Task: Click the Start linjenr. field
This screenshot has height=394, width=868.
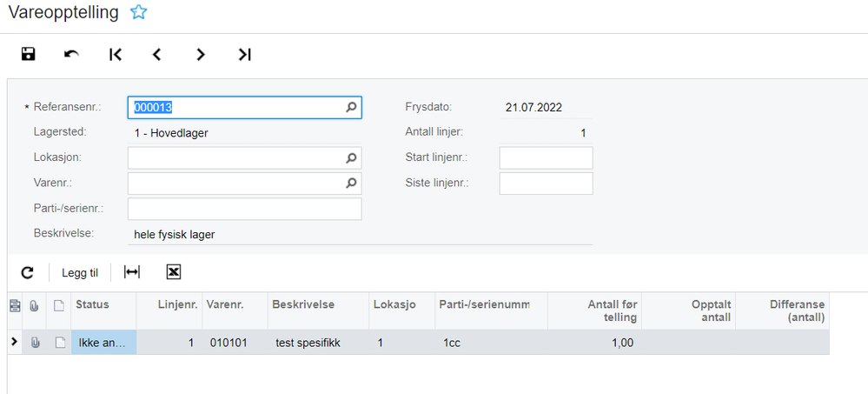Action: click(x=546, y=158)
